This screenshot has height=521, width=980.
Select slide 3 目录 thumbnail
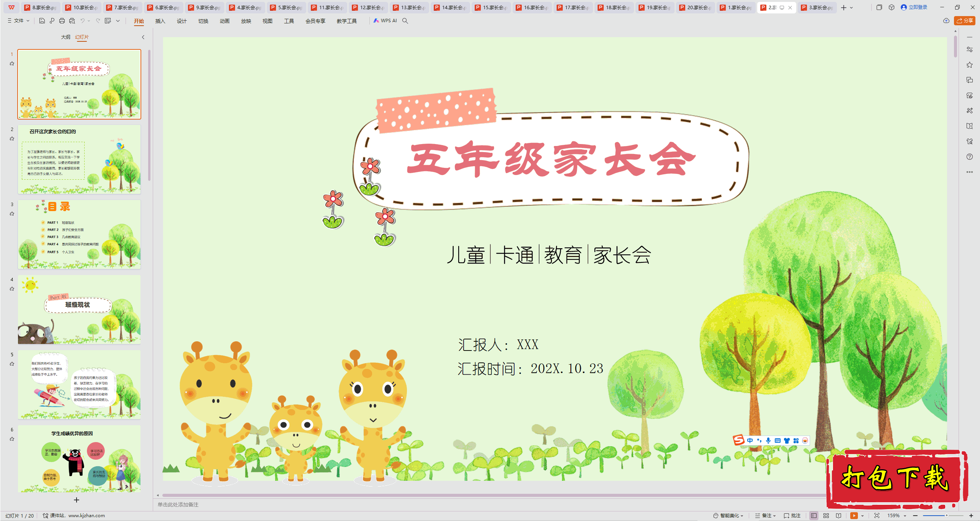click(x=79, y=234)
